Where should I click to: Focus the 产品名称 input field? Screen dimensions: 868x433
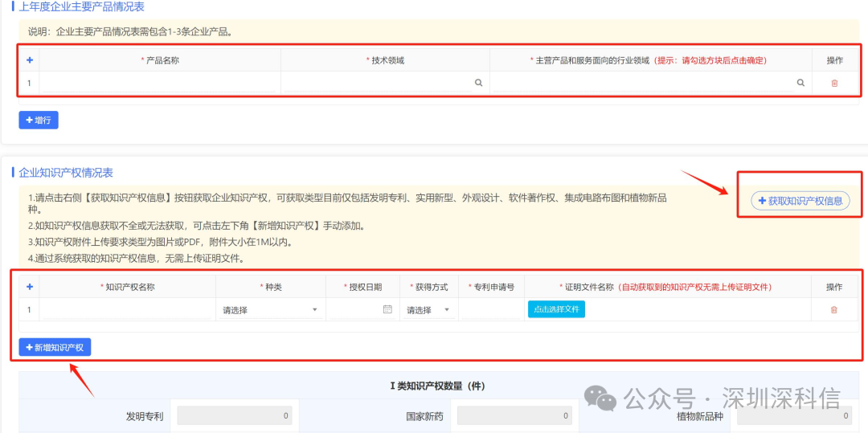tap(159, 83)
